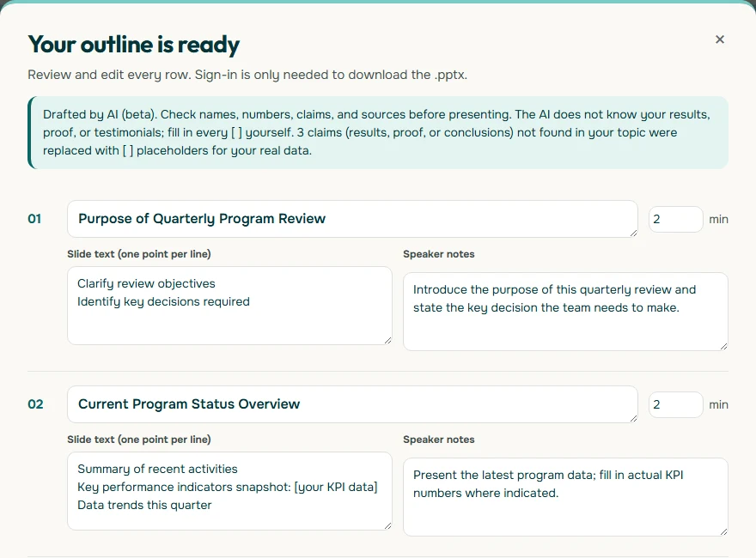Edit slide 01 speaker notes box
This screenshot has height=558, width=756.
point(565,312)
